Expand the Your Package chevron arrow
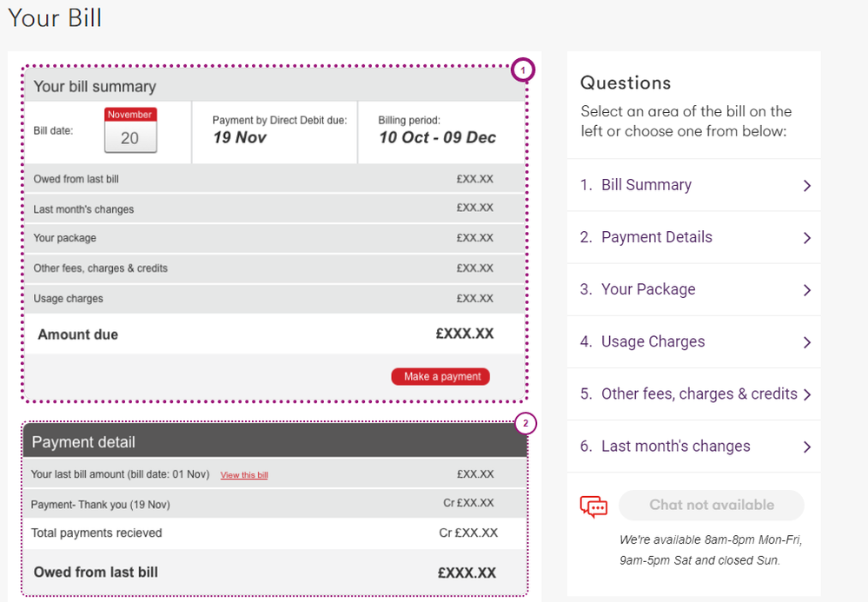This screenshot has width=868, height=602. (x=807, y=290)
